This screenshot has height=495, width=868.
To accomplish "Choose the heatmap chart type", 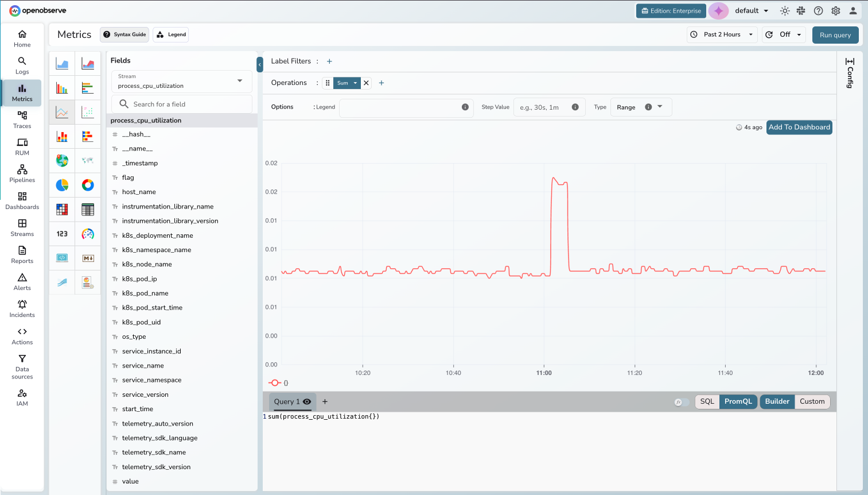I will [x=61, y=209].
